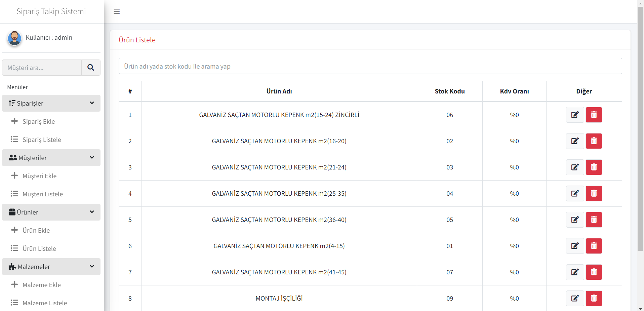The image size is (644, 311).
Task: Click the Sipariş Takip Sistemi title link
Action: click(x=51, y=11)
